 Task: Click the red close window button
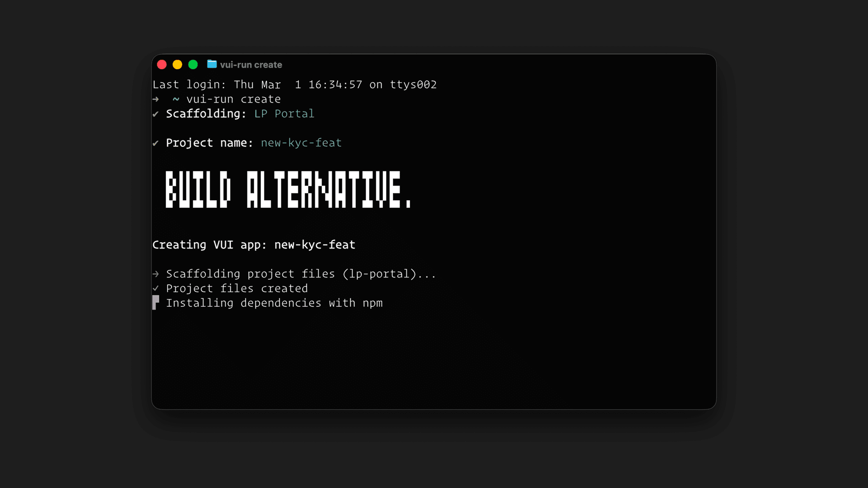(162, 65)
